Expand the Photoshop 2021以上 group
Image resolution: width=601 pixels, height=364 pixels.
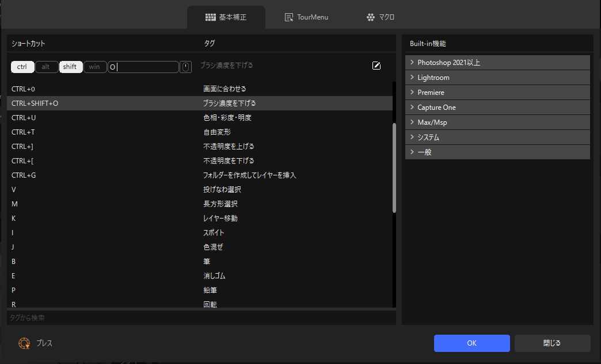497,63
